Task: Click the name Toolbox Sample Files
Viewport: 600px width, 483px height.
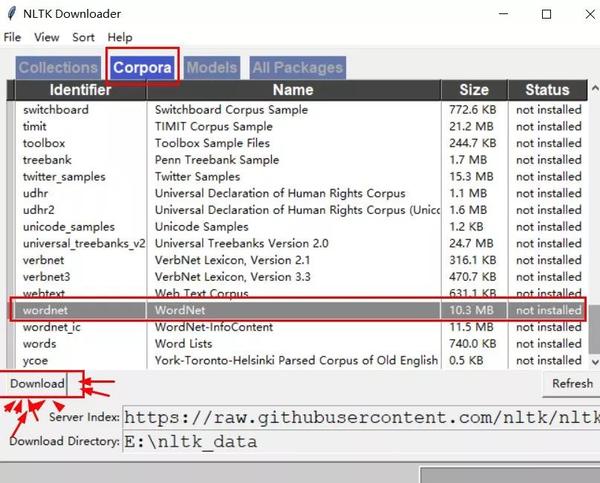Action: (x=212, y=143)
